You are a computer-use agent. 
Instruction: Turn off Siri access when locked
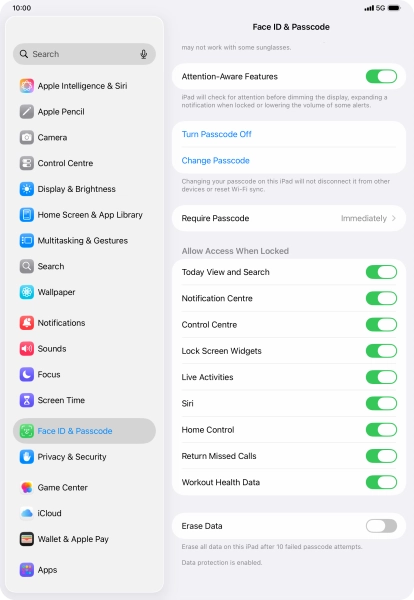tap(381, 403)
